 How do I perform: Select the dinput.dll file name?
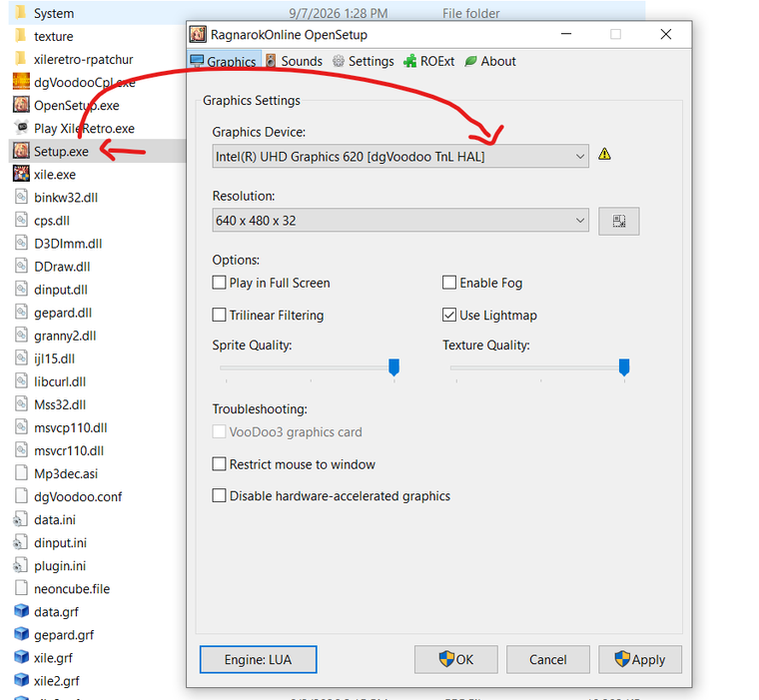tap(61, 289)
